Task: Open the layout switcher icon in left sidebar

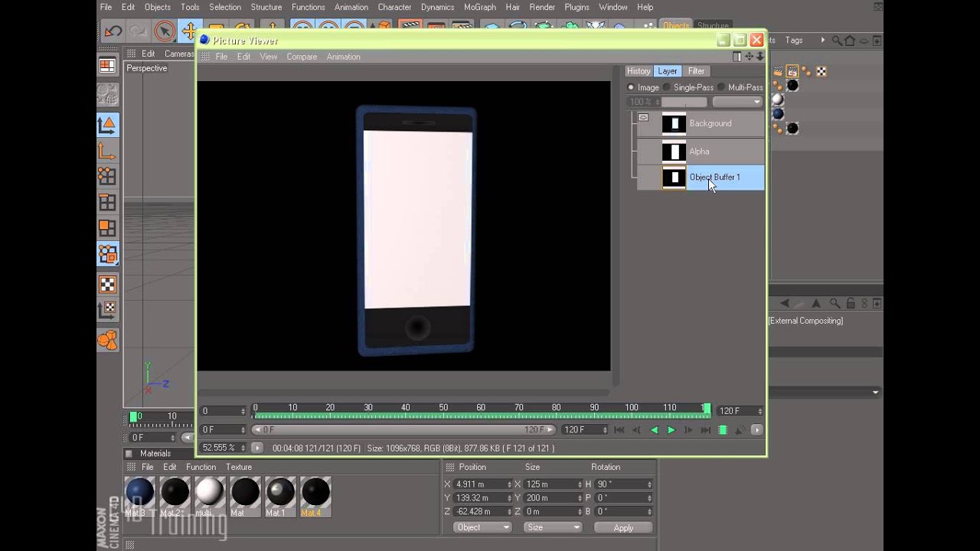Action: tap(108, 66)
